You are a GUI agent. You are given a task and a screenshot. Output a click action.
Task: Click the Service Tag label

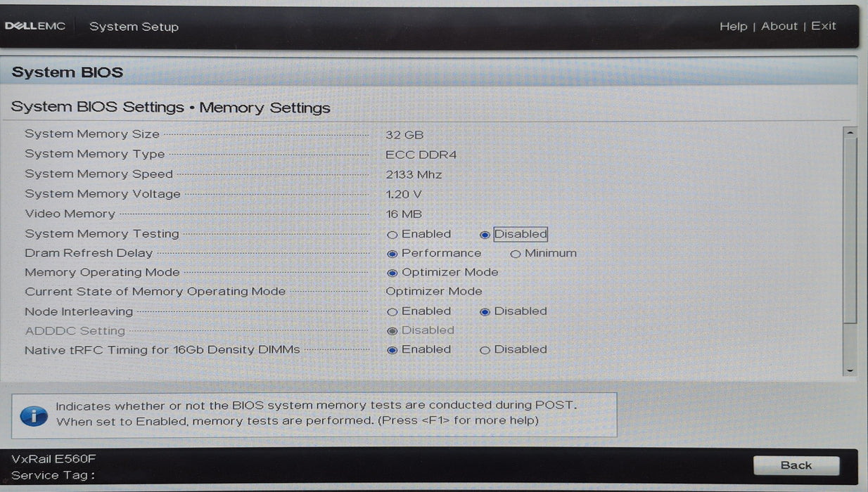[53, 475]
